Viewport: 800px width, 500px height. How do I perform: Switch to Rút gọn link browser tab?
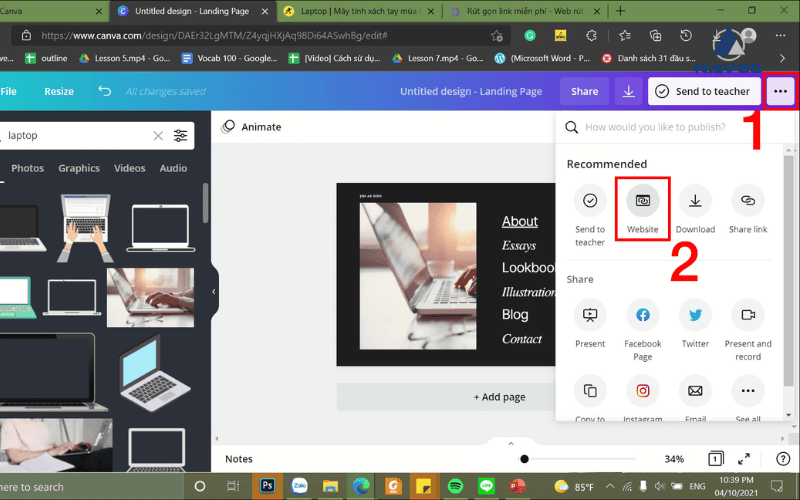point(524,11)
